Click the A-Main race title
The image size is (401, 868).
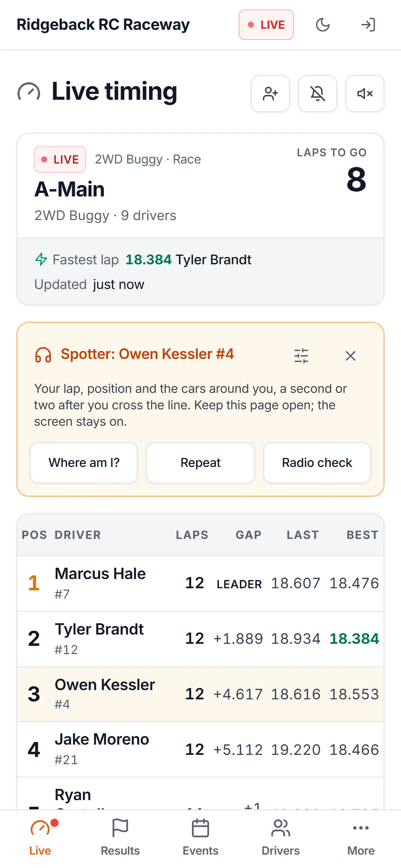[x=70, y=189]
